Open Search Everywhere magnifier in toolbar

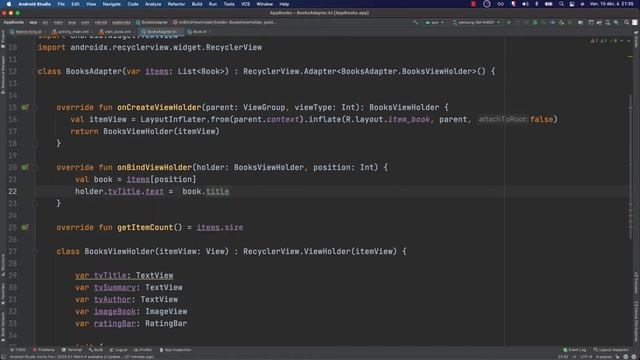coord(626,22)
